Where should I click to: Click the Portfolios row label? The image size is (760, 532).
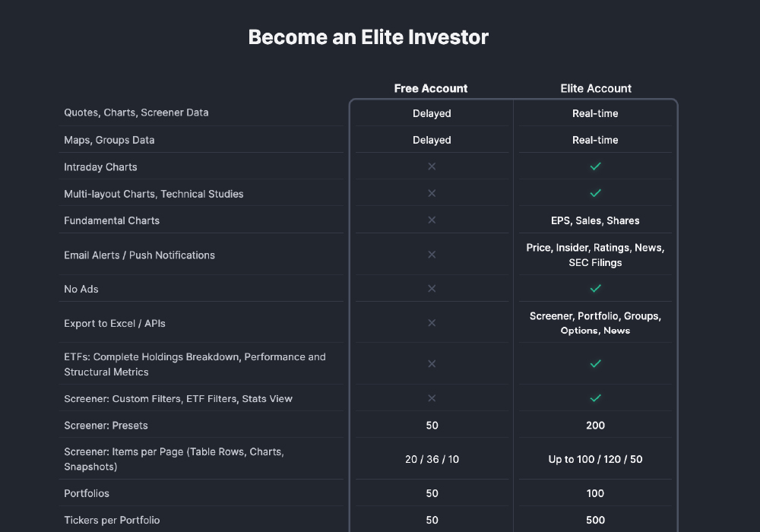point(87,493)
